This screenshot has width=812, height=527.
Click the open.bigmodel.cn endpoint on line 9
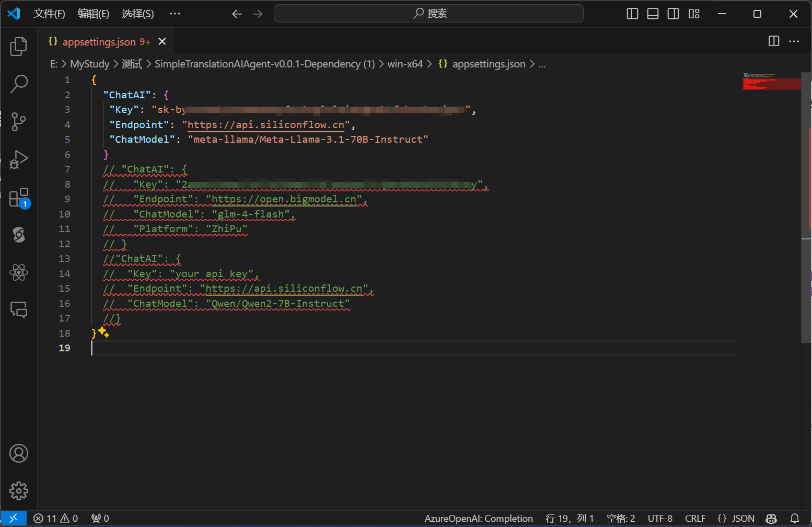pyautogui.click(x=284, y=199)
